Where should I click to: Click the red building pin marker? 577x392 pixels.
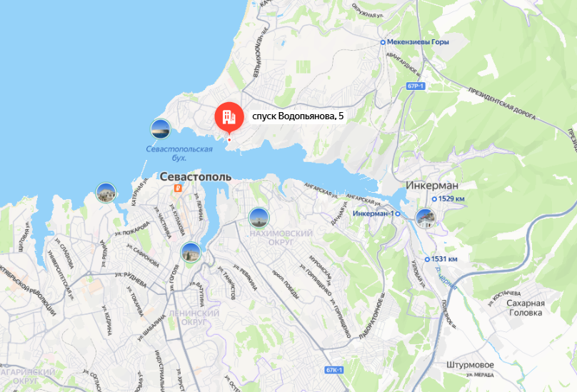(x=229, y=117)
